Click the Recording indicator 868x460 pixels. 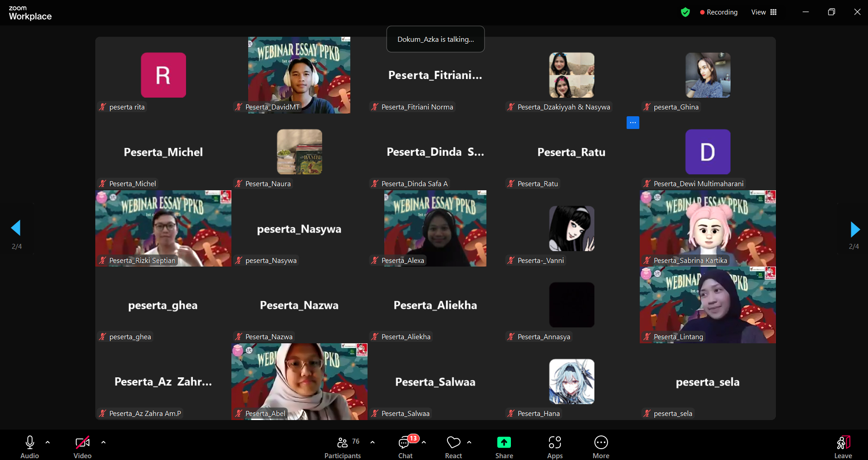[719, 12]
